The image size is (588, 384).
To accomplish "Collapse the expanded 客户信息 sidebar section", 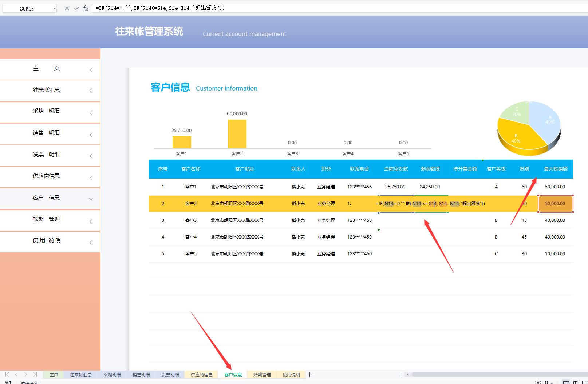I will pyautogui.click(x=91, y=199).
